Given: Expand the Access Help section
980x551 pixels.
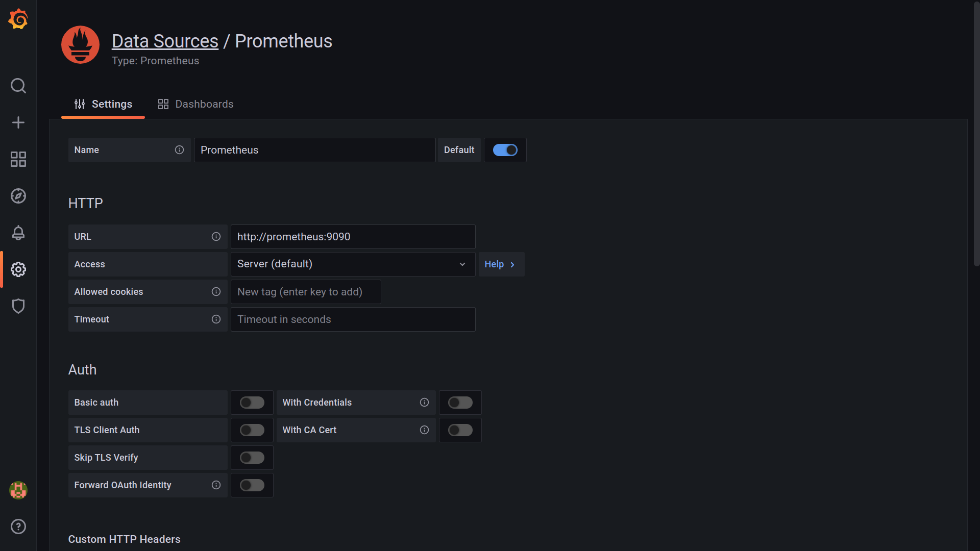Looking at the screenshot, I should 501,264.
